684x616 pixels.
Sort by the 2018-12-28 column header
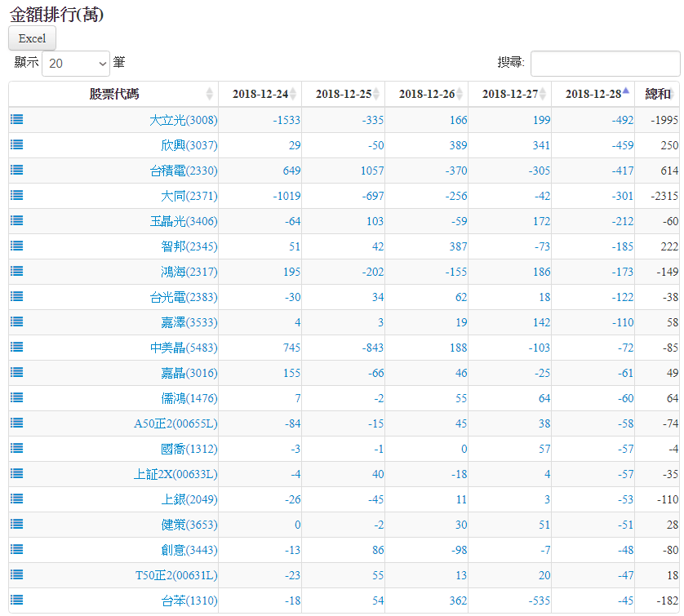coord(593,94)
